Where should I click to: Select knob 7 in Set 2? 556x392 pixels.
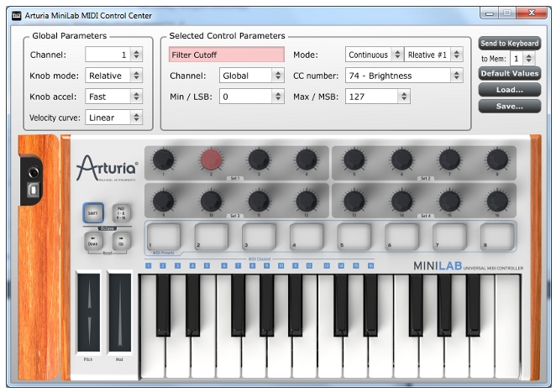(x=449, y=159)
